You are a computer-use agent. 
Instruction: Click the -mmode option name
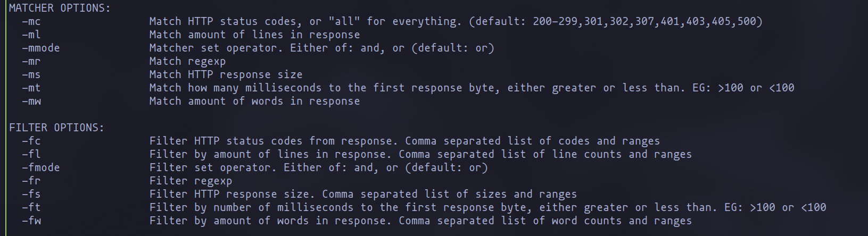(x=41, y=48)
